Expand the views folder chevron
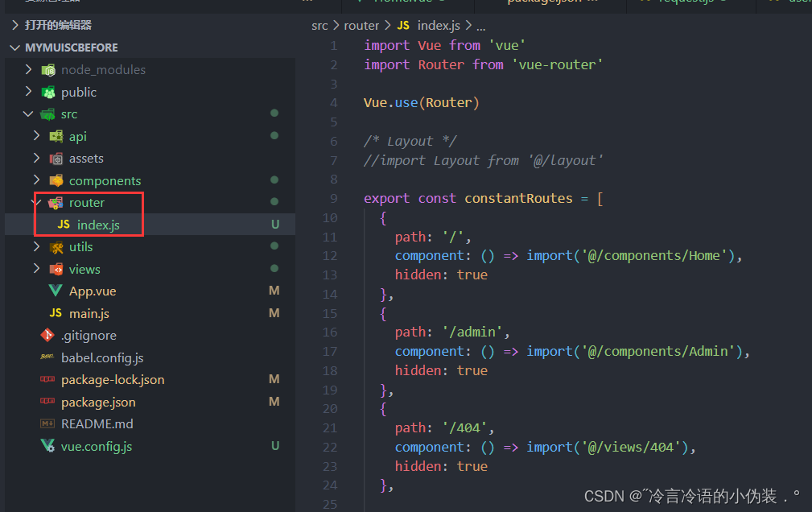Screen dimensions: 812x512 (x=36, y=269)
